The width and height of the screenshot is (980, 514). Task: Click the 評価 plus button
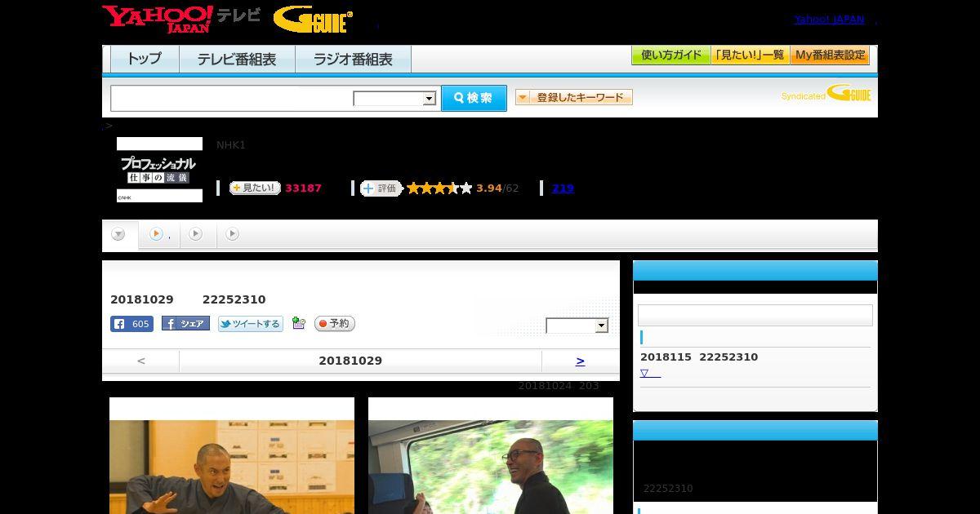pyautogui.click(x=381, y=188)
